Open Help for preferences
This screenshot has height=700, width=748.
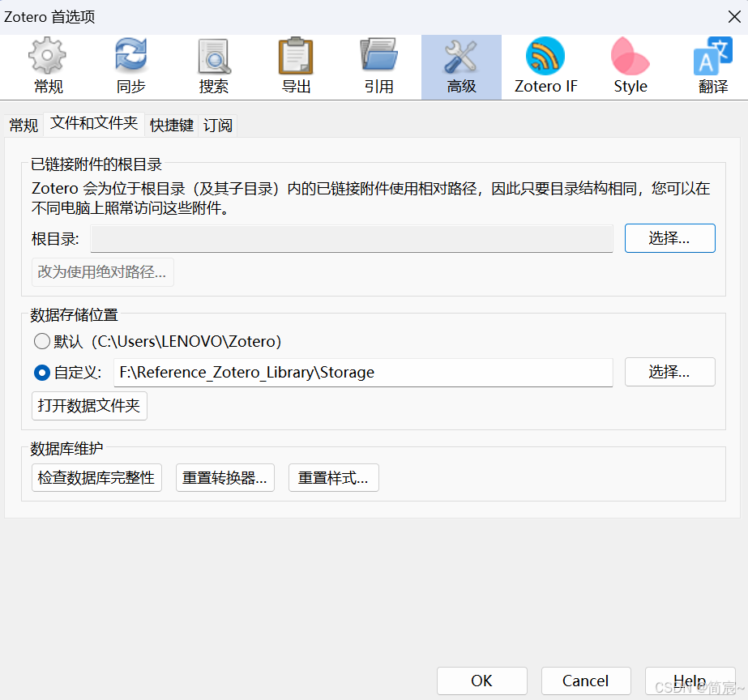pyautogui.click(x=690, y=681)
